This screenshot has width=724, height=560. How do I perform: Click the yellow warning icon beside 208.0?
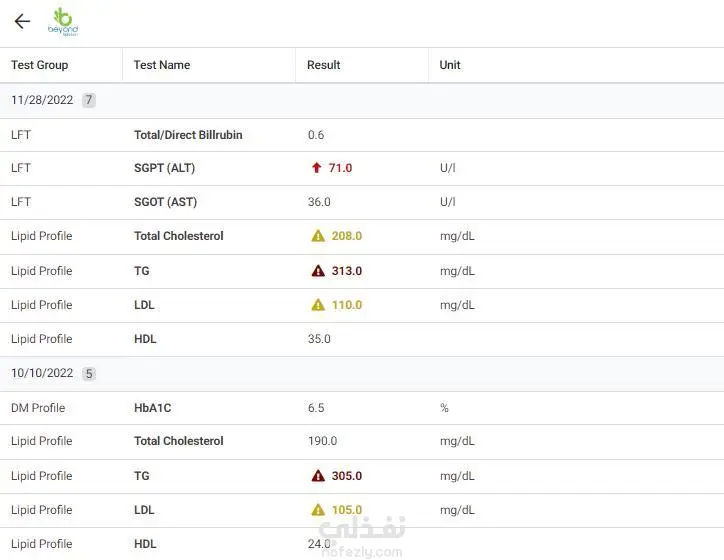[x=318, y=236]
